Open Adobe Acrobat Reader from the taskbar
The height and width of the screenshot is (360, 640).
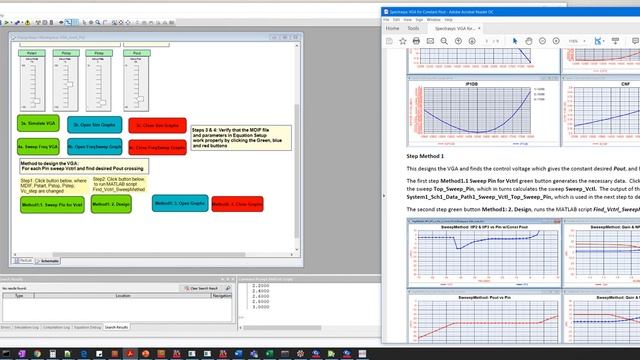[130, 354]
